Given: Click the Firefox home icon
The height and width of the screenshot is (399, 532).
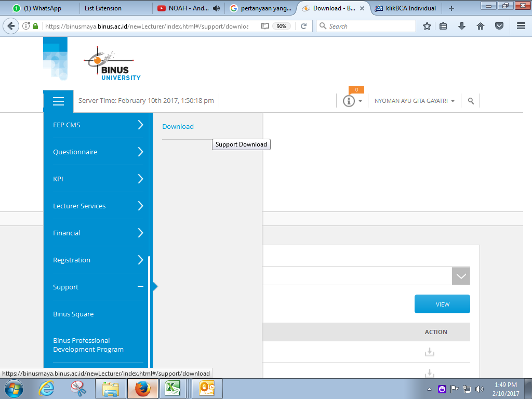Looking at the screenshot, I should tap(480, 26).
